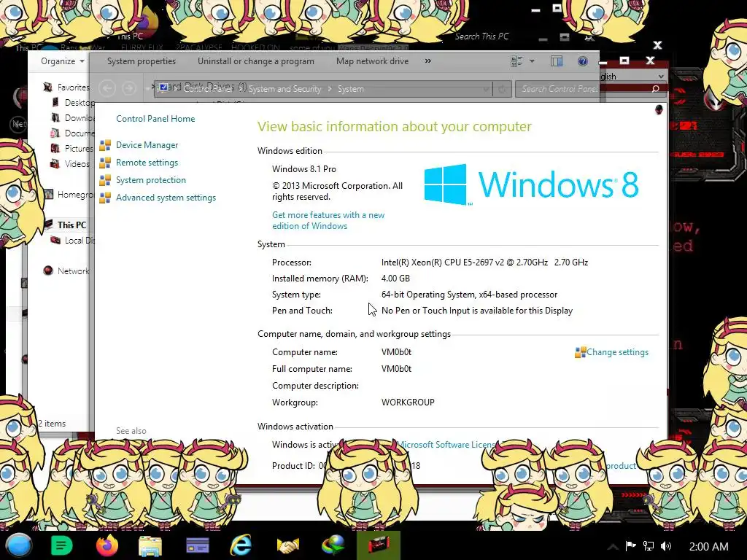Click the blue Help icon in This PC toolbar

pos(582,61)
